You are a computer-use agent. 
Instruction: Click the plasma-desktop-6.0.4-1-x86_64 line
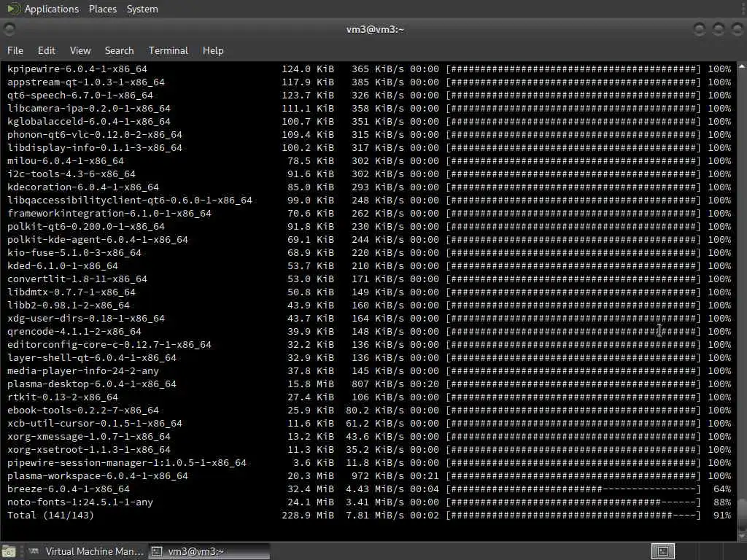click(369, 384)
